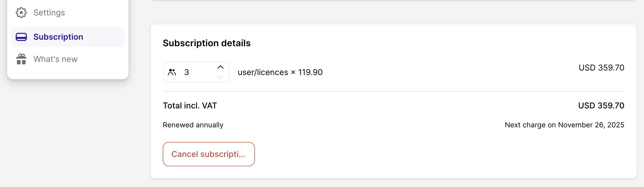644x187 pixels.
Task: Click the licence count number 3
Action: coord(187,72)
